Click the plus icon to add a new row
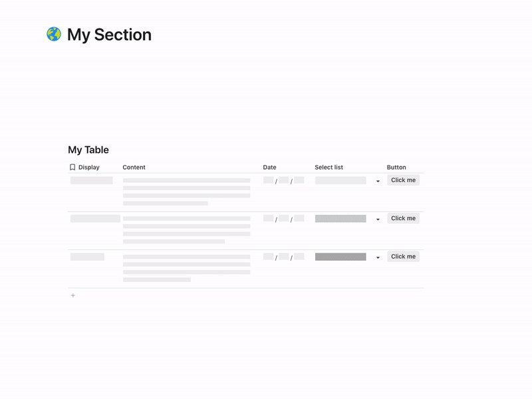Image resolution: width=532 pixels, height=399 pixels. click(x=73, y=295)
